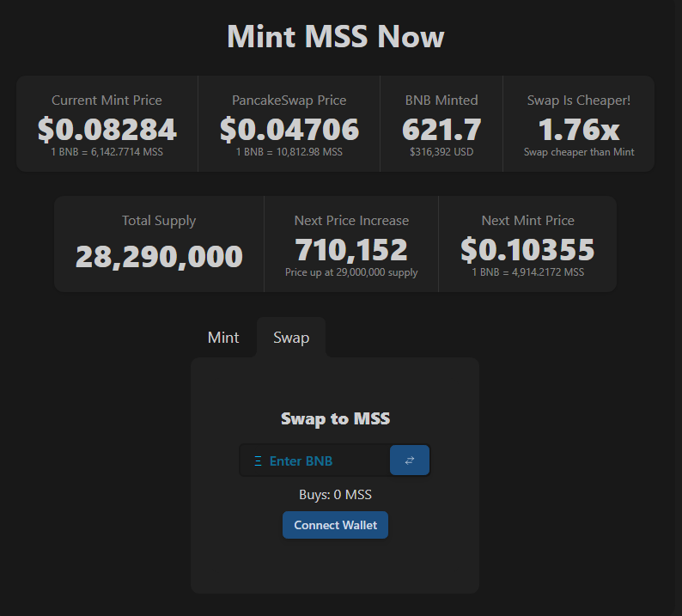Click the swap direction arrows button
Viewport: 682px width, 616px height.
click(410, 460)
